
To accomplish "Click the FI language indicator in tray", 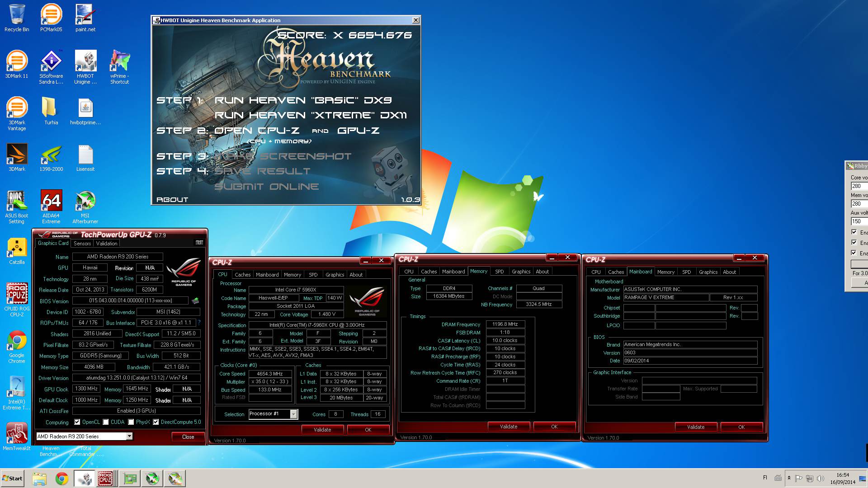I will (x=765, y=478).
